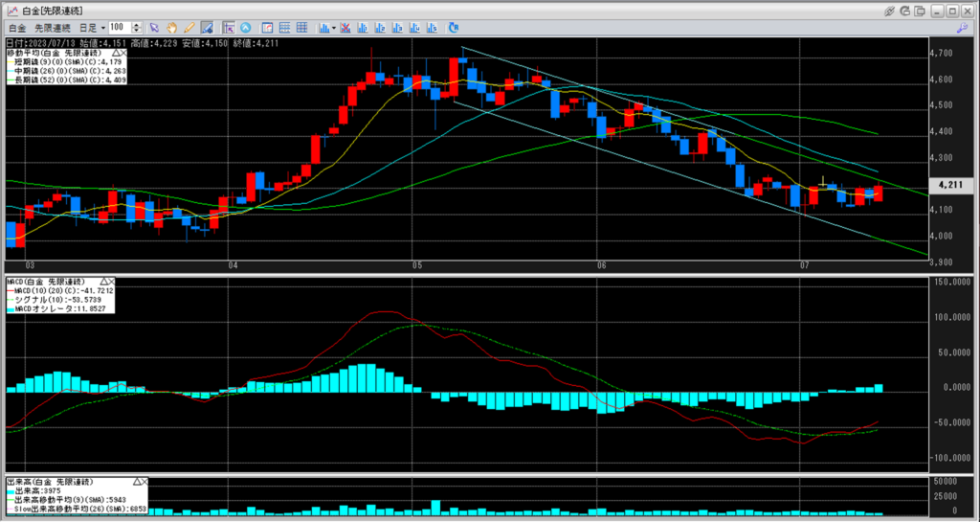980x522 pixels.
Task: Choose the pencil trendline drawing tool
Action: [189, 28]
